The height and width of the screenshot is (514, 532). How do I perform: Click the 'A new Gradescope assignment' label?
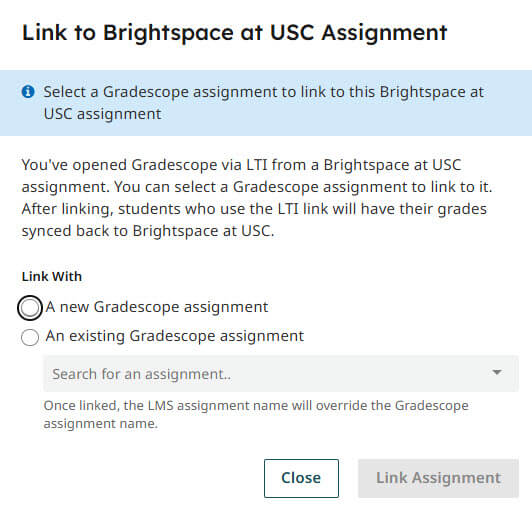point(157,307)
